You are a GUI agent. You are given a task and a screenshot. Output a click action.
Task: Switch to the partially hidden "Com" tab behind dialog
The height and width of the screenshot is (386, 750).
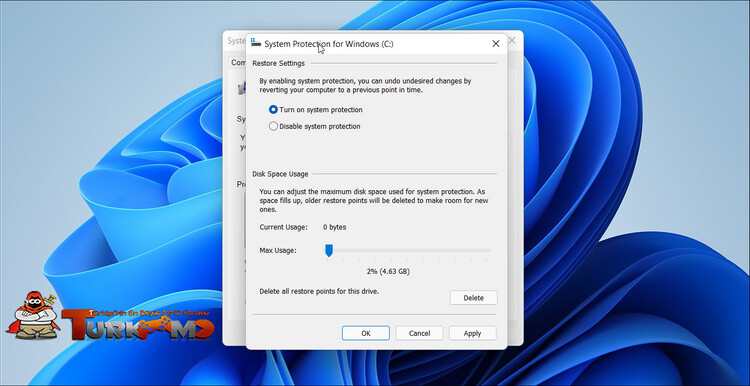pyautogui.click(x=237, y=62)
